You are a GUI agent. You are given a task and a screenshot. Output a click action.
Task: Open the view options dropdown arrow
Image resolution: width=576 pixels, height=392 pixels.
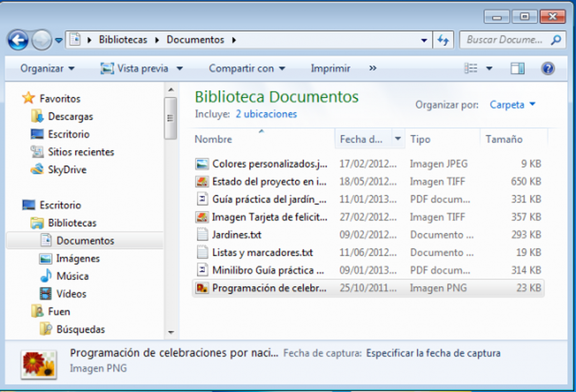[489, 68]
